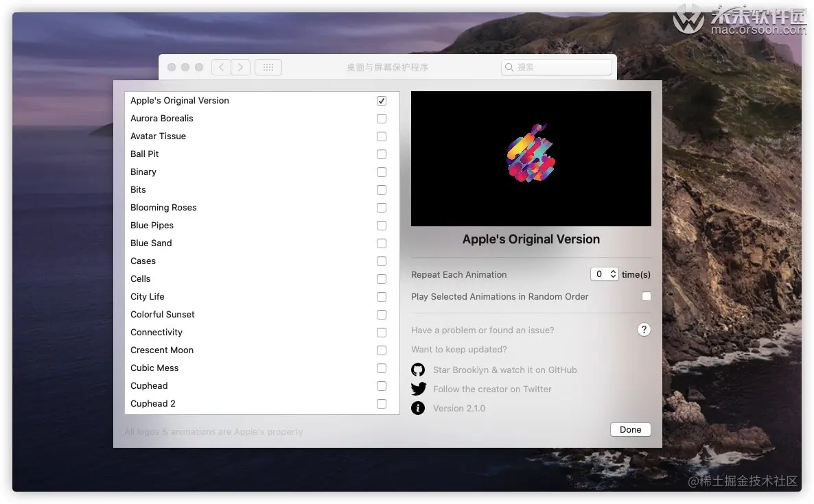
Task: Open Star Brooklyn & watch it on GitHub link
Action: coord(504,370)
